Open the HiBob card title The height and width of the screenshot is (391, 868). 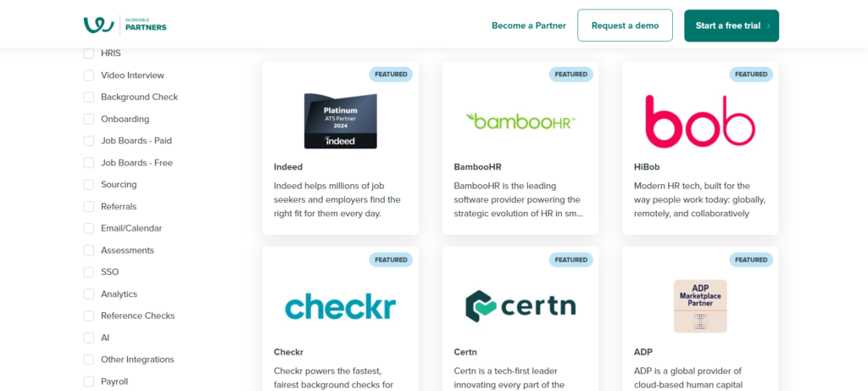647,167
